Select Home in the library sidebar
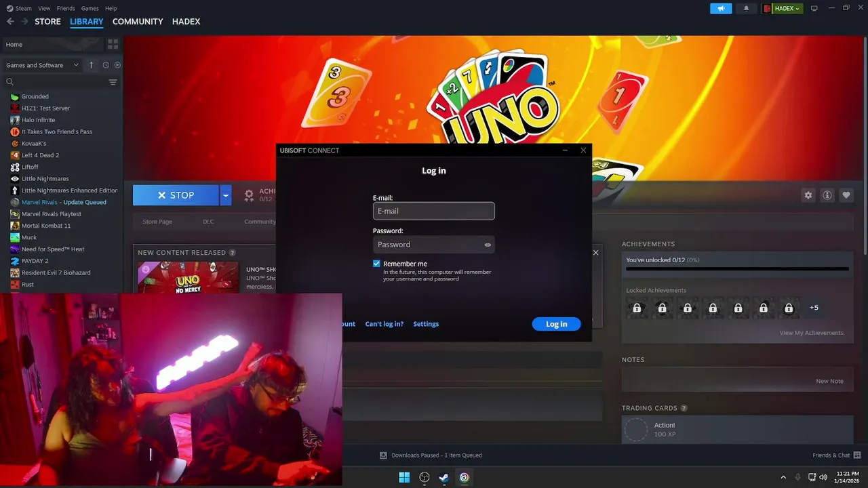 (53, 44)
